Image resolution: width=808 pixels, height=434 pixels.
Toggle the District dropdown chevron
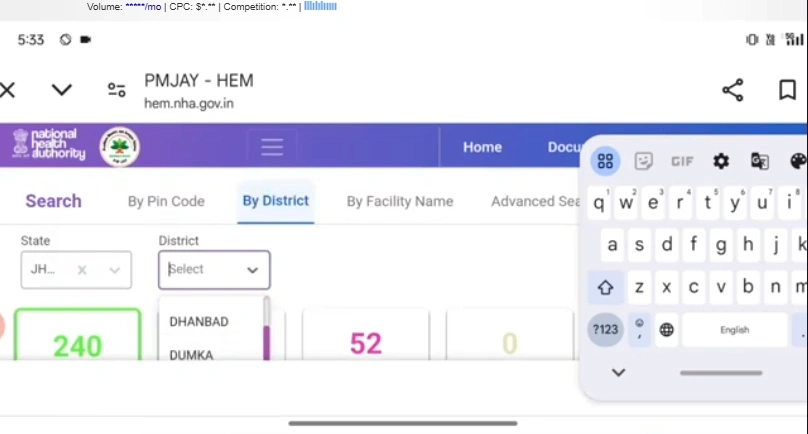pyautogui.click(x=252, y=270)
